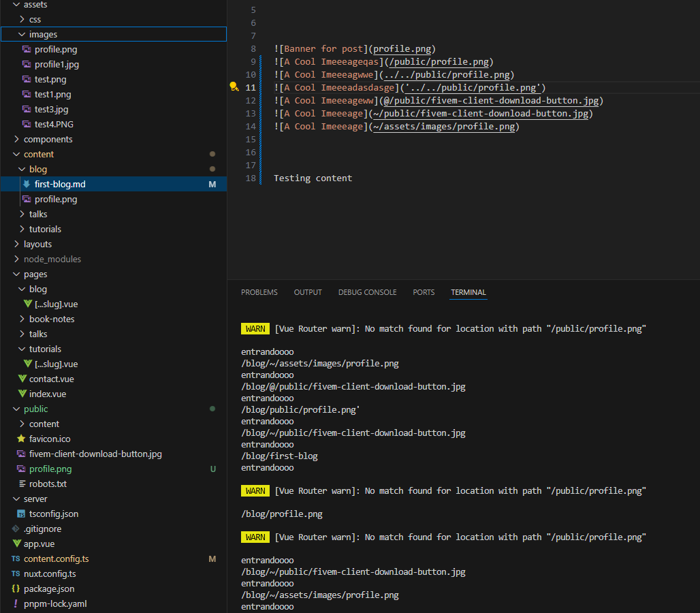Click the ~/assets/images/profile.png link on line 14

(444, 127)
